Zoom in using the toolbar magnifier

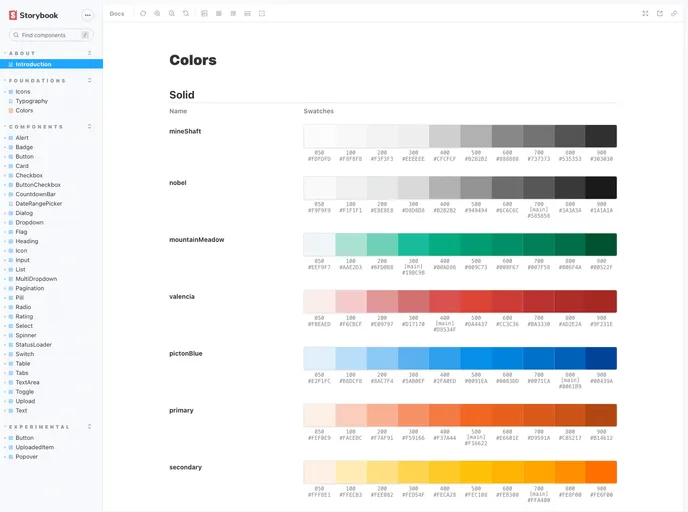tap(157, 14)
